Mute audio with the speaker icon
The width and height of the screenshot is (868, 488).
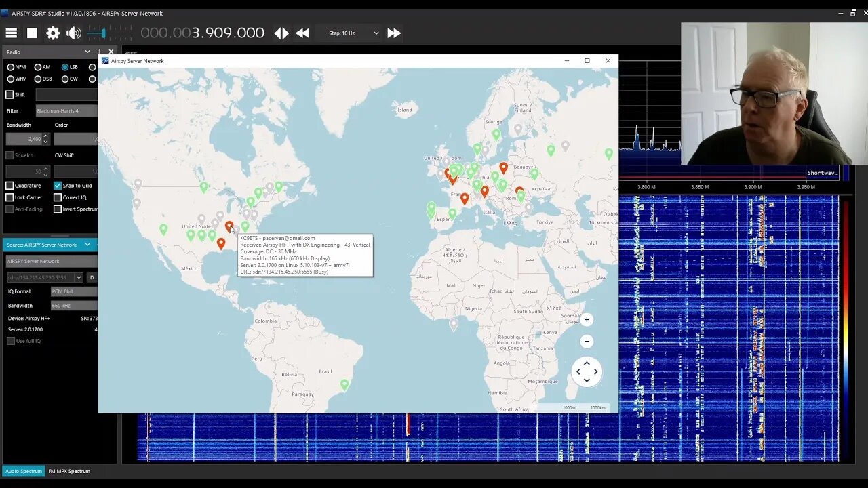73,33
